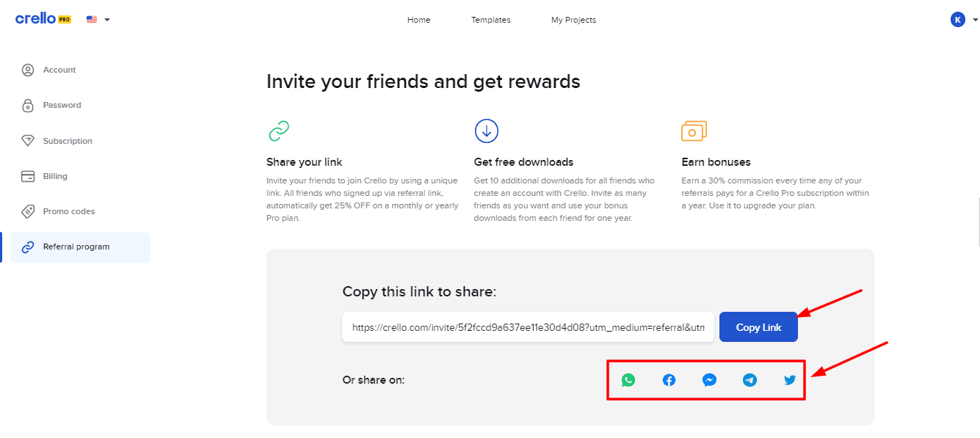Click the user avatar K icon
The image size is (980, 438).
(957, 20)
